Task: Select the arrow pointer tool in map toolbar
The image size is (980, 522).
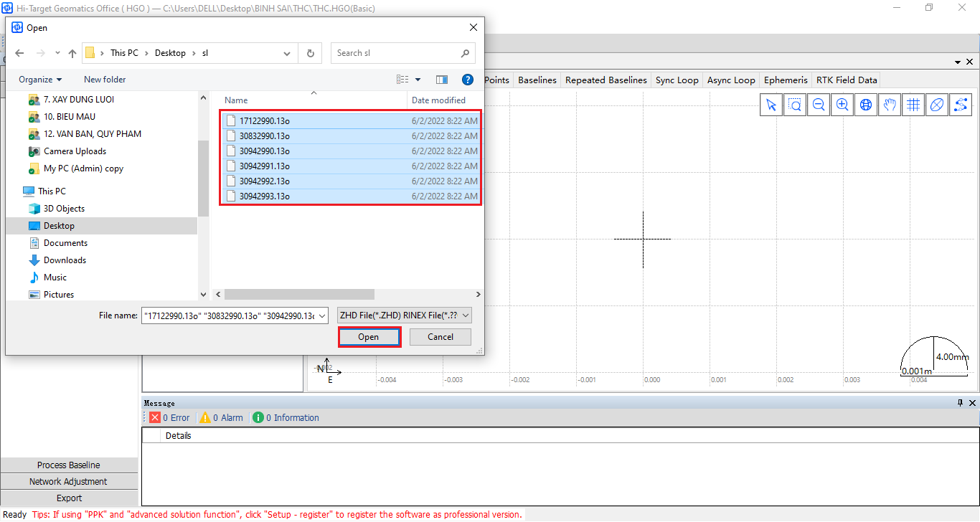Action: 771,105
